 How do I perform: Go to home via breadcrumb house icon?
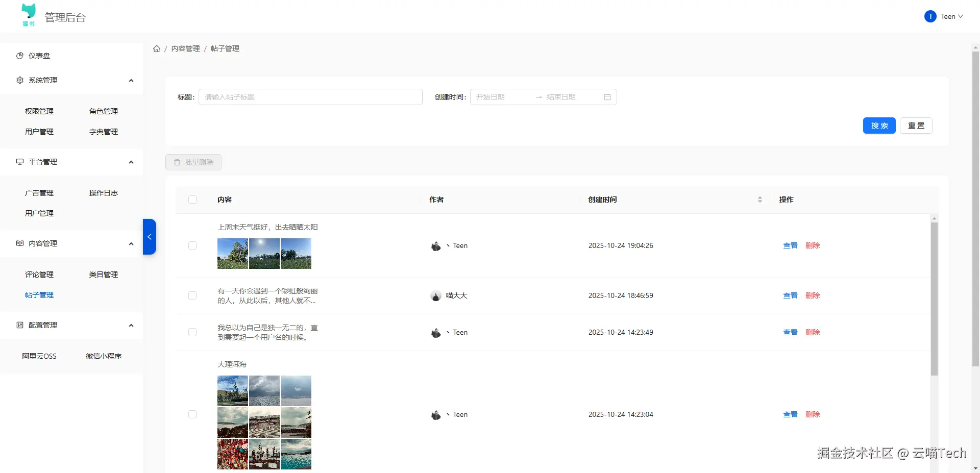157,48
